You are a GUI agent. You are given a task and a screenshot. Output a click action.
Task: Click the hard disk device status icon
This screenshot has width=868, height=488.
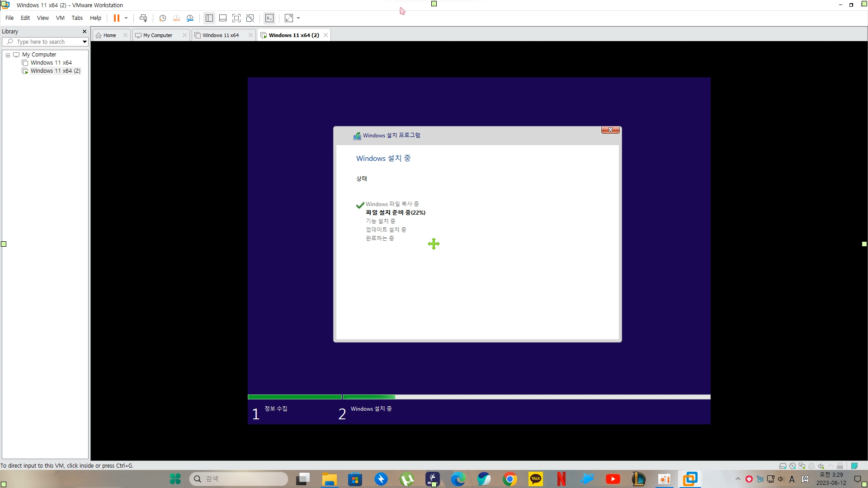coord(783,466)
